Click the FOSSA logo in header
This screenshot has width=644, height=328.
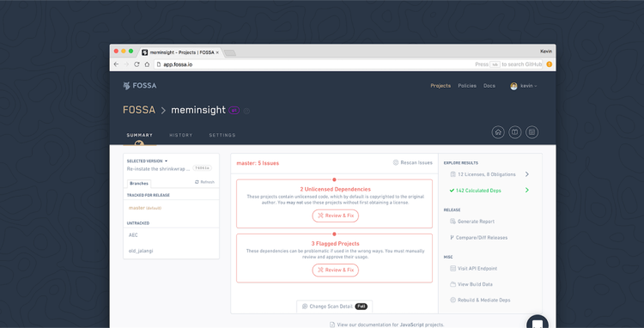(140, 86)
